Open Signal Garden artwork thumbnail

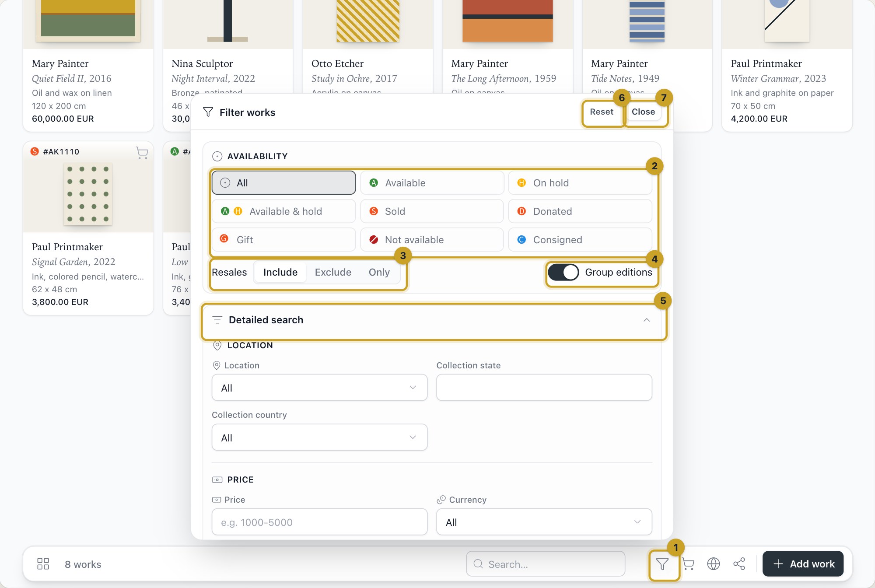[88, 194]
